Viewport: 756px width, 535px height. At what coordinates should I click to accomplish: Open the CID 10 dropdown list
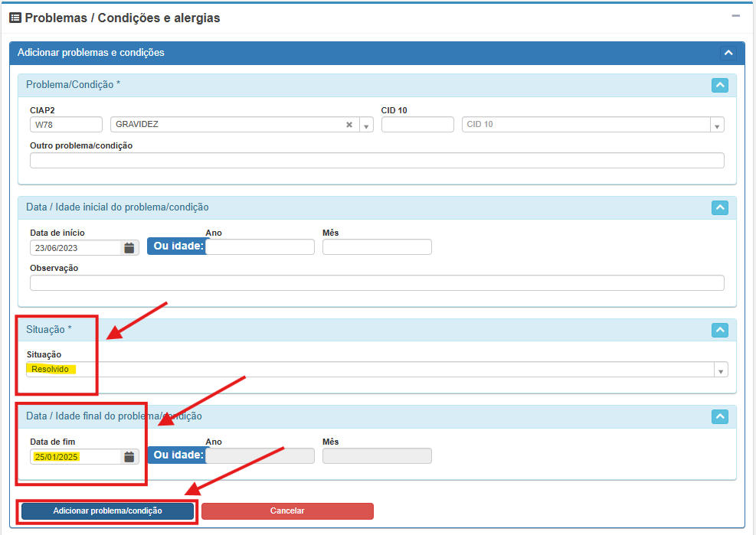(716, 126)
